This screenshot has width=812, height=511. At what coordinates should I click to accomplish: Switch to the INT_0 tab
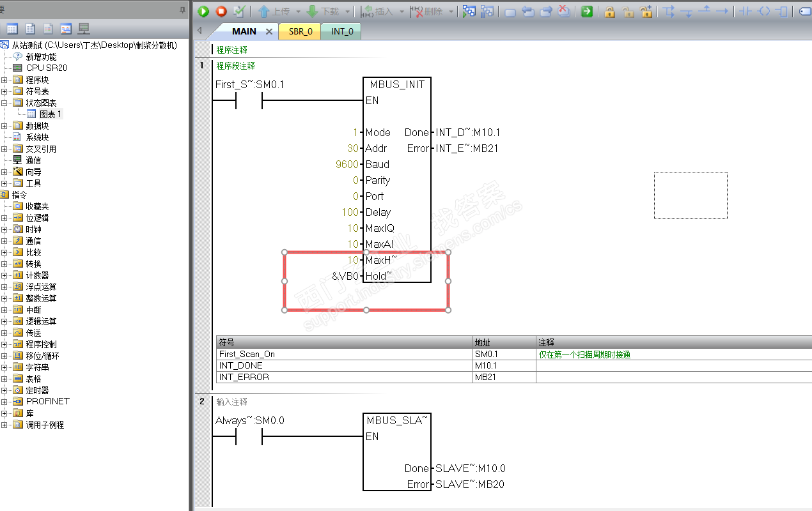(x=342, y=31)
